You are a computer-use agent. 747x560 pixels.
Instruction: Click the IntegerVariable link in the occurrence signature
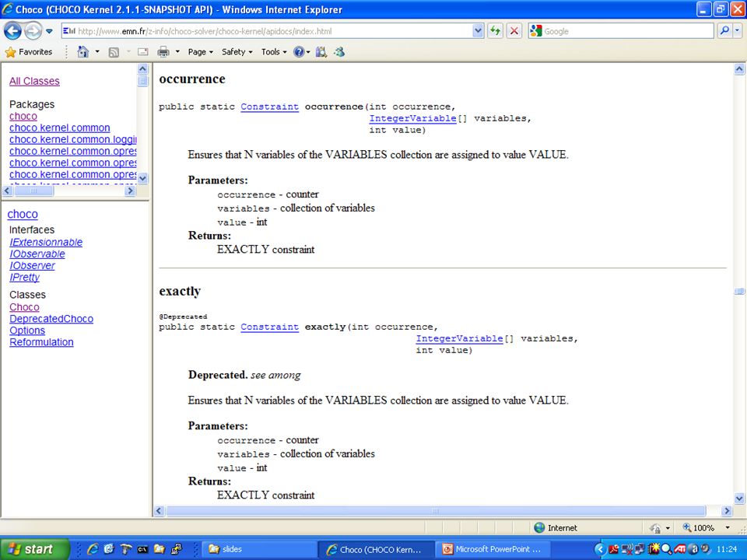coord(412,118)
